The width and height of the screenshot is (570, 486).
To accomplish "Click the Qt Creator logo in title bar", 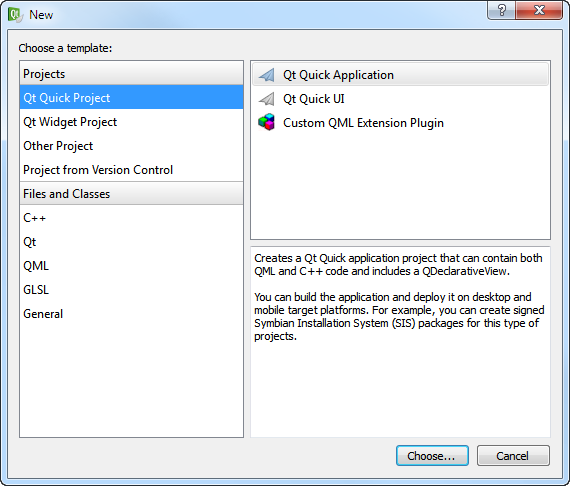I will point(15,15).
